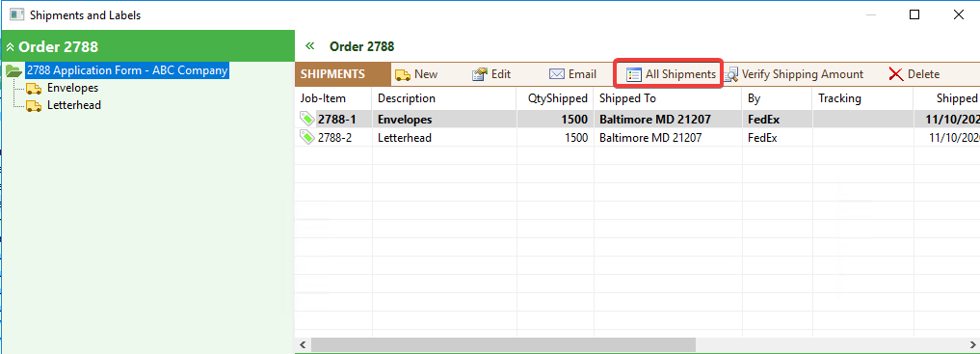The image size is (980, 354).
Task: Click the double left arrow beside Order 2788
Action: tap(309, 46)
